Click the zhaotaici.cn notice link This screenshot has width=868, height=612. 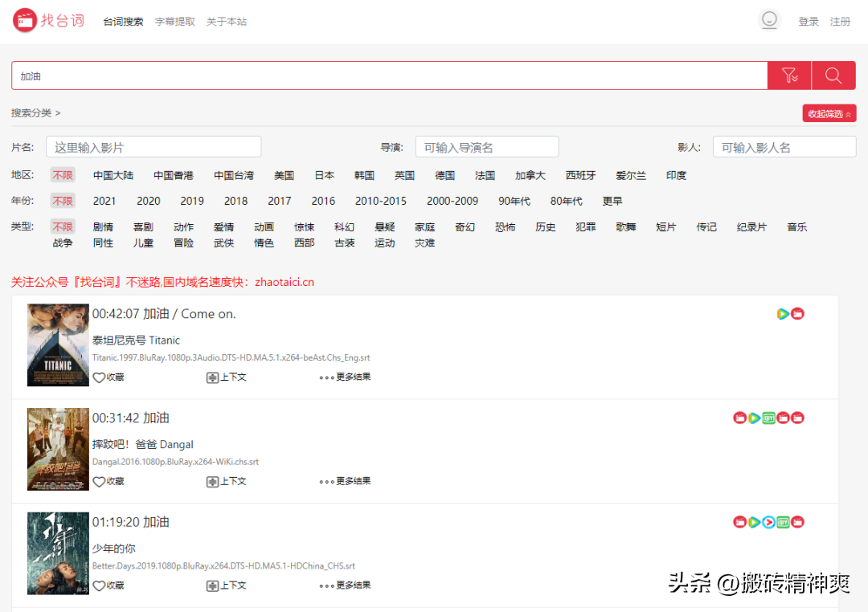[284, 282]
